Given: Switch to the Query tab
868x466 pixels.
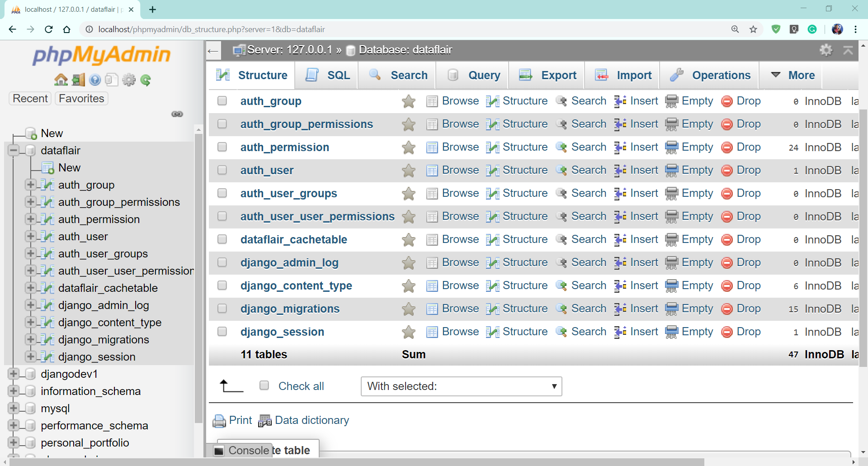Looking at the screenshot, I should point(473,75).
